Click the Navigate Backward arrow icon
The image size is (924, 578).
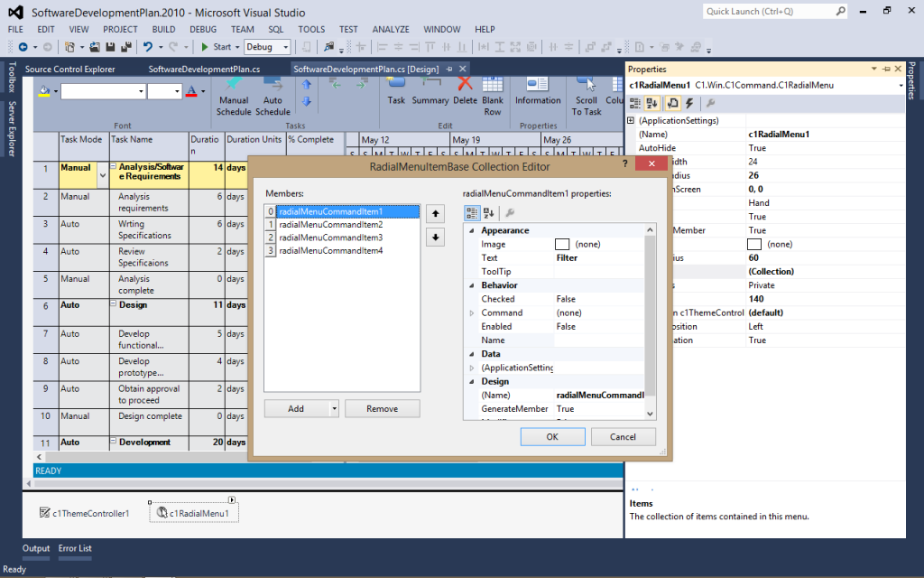(23, 47)
